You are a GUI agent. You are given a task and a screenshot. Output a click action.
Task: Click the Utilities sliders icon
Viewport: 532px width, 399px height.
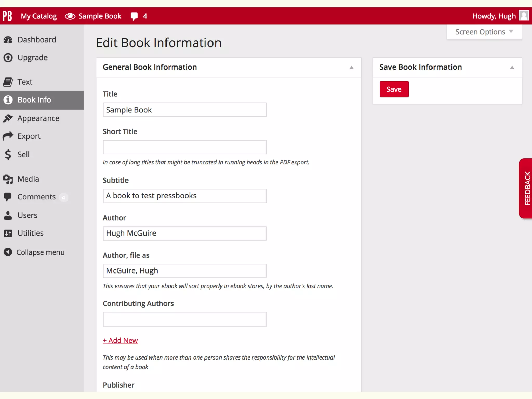coord(8,233)
